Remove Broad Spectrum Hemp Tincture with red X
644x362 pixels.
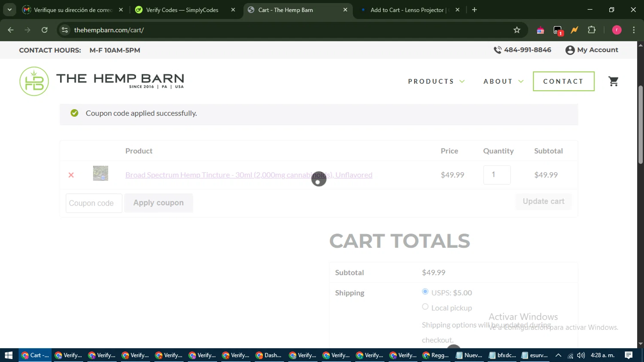71,175
